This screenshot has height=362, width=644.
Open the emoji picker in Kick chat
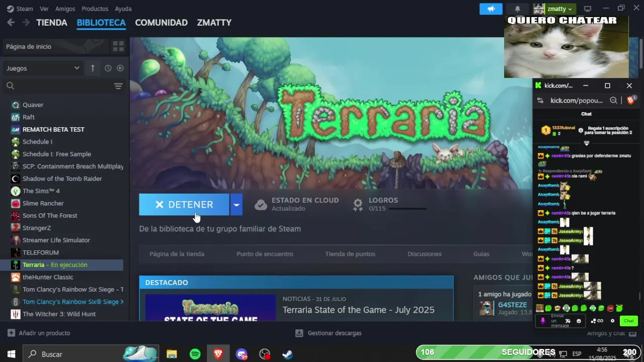point(579,321)
